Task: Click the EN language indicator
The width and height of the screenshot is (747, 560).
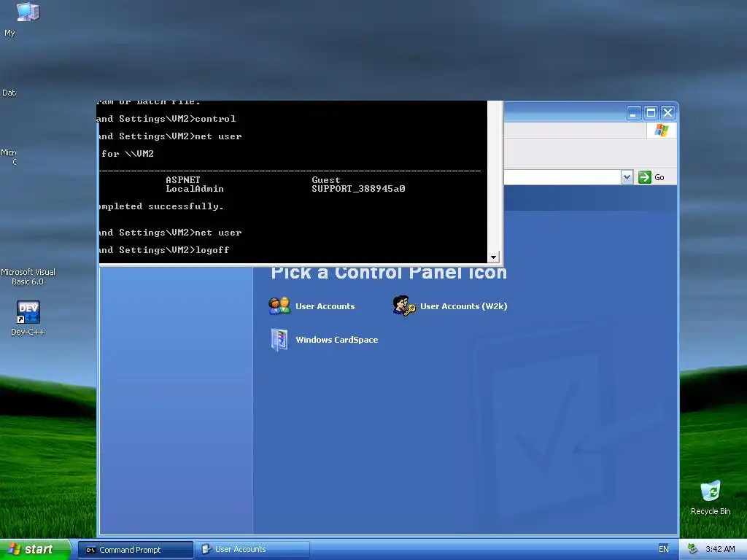Action: [663, 549]
